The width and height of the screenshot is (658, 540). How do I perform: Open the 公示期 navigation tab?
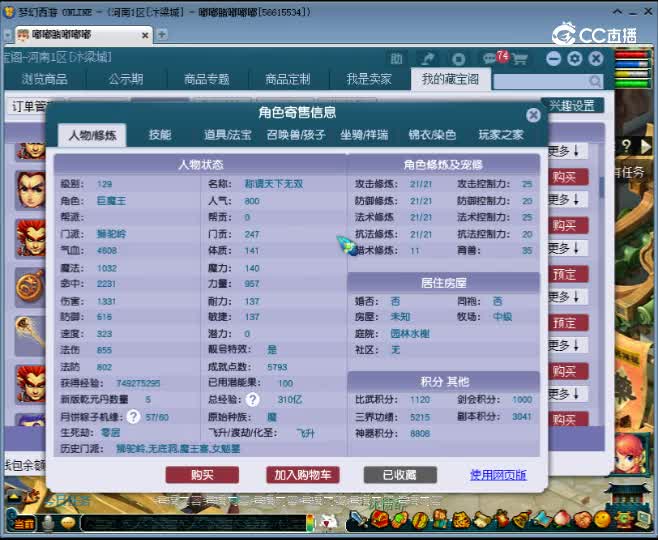[125, 79]
